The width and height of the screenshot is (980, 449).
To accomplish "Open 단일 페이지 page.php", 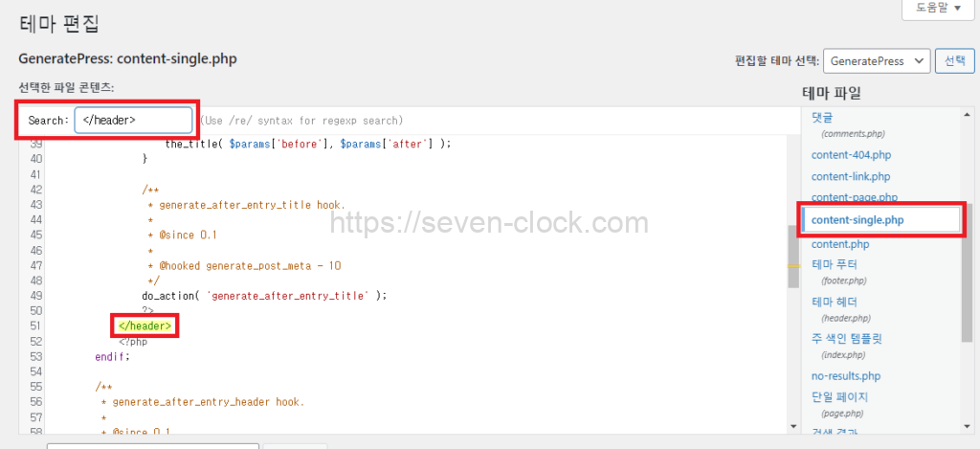I will tap(839, 396).
